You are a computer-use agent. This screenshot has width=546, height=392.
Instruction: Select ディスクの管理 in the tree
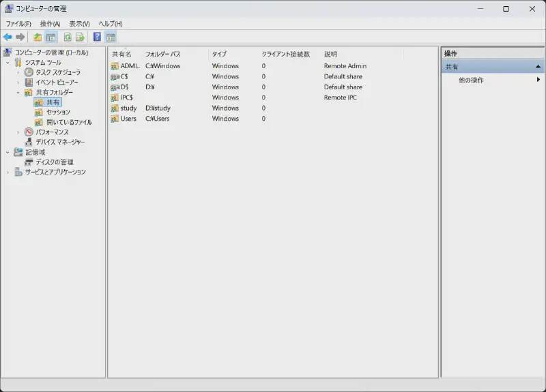tap(54, 162)
